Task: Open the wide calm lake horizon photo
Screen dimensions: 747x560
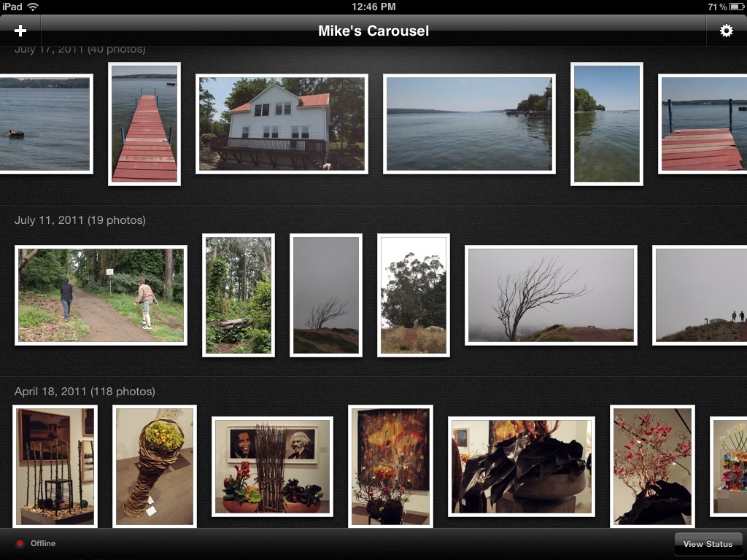Action: tap(469, 124)
